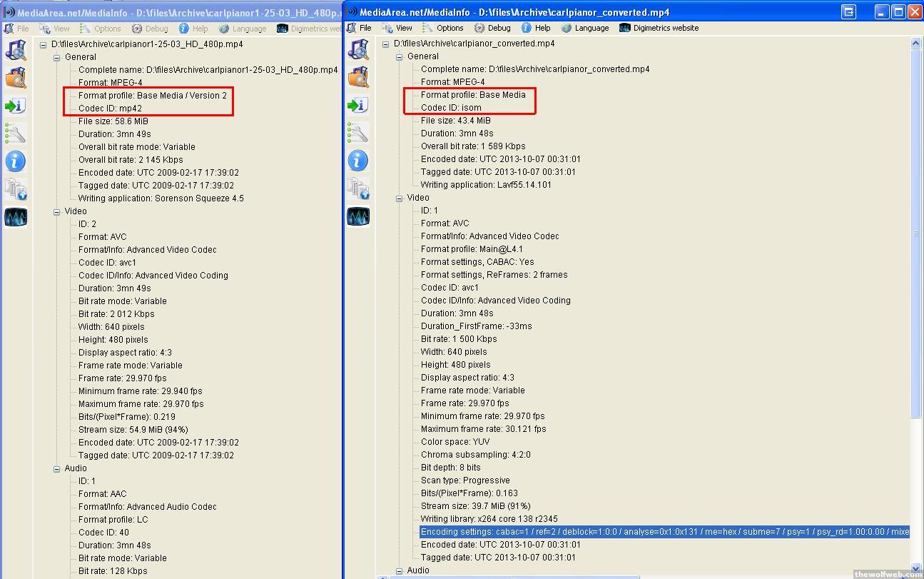Image resolution: width=924 pixels, height=579 pixels.
Task: Collapse Video section in HD_480p tree
Action: tap(57, 211)
